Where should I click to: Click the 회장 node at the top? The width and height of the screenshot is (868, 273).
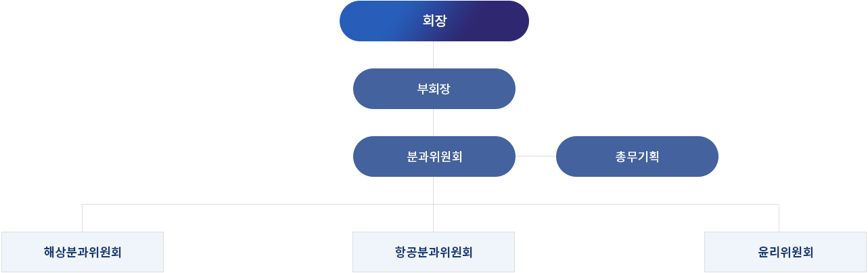(x=434, y=21)
